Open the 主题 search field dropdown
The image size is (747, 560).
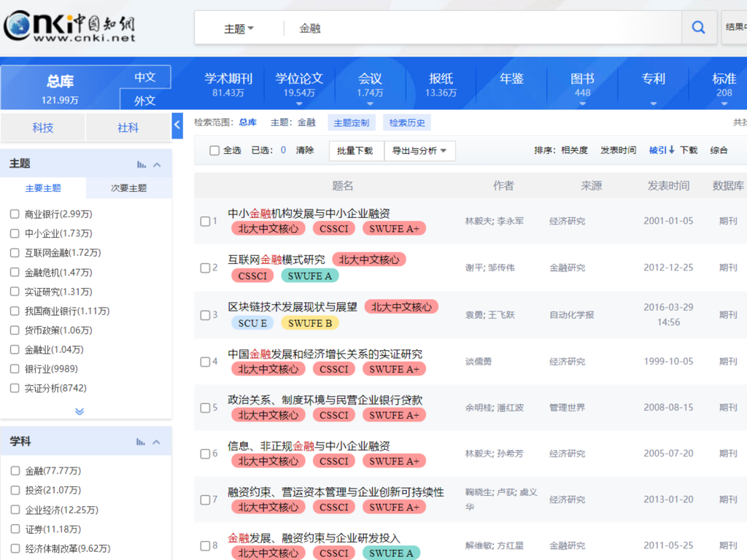[235, 27]
